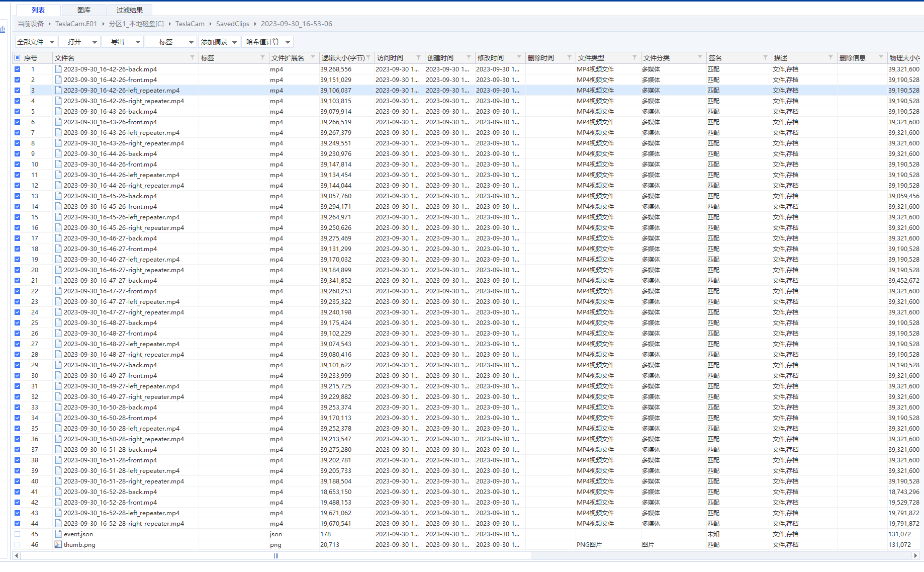The height and width of the screenshot is (572, 924).
Task: Uncheck the checkbox for row 3
Action: 18,90
